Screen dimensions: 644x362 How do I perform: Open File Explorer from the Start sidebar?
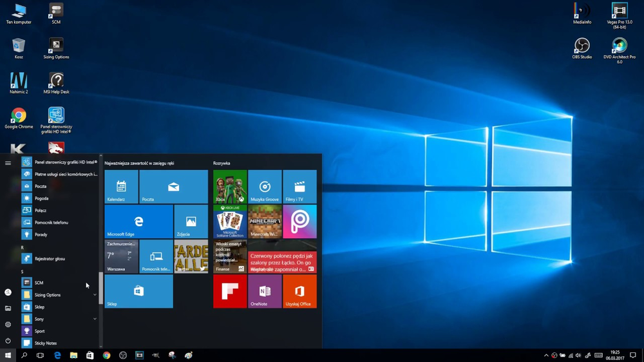(x=8, y=308)
